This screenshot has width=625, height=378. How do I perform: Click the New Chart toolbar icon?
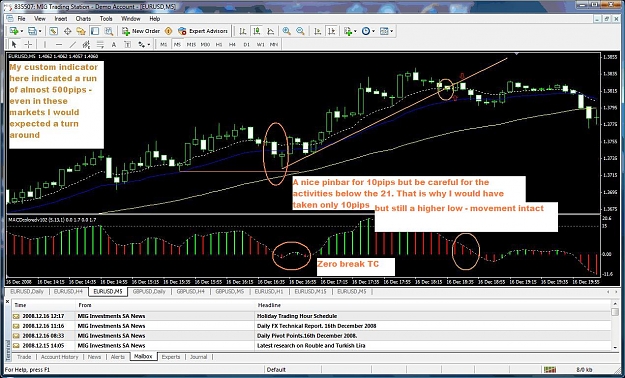[14, 31]
